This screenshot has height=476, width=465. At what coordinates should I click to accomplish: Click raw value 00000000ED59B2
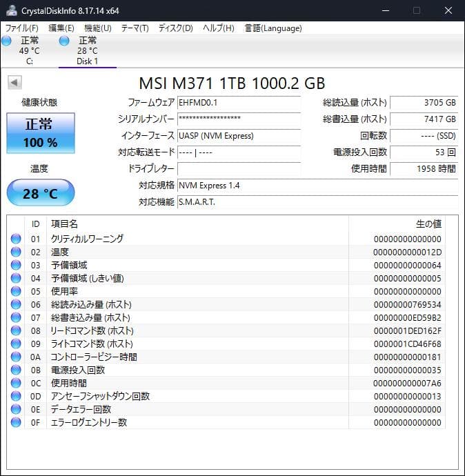[x=407, y=318]
